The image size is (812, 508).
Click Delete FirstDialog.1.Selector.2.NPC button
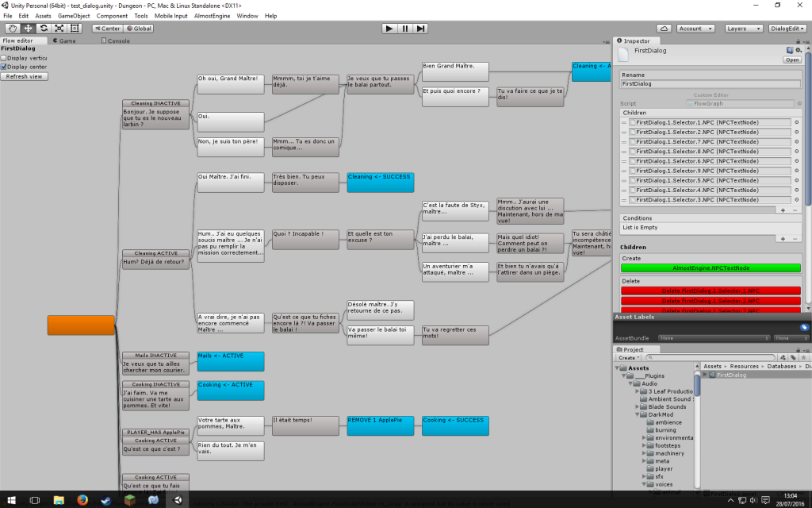point(710,301)
